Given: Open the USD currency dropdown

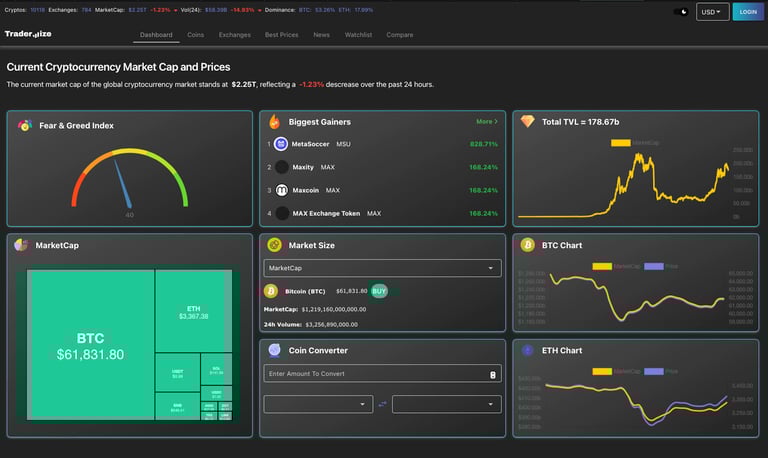Looking at the screenshot, I should 712,12.
